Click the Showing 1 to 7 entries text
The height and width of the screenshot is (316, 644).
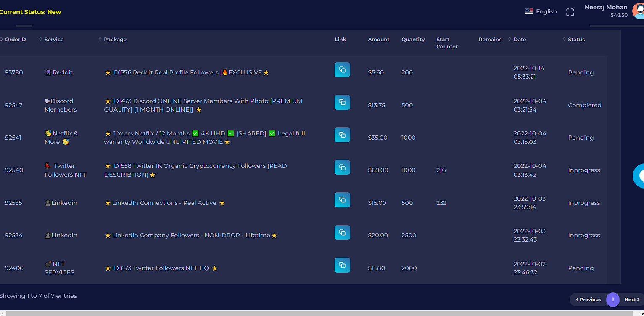tap(38, 296)
